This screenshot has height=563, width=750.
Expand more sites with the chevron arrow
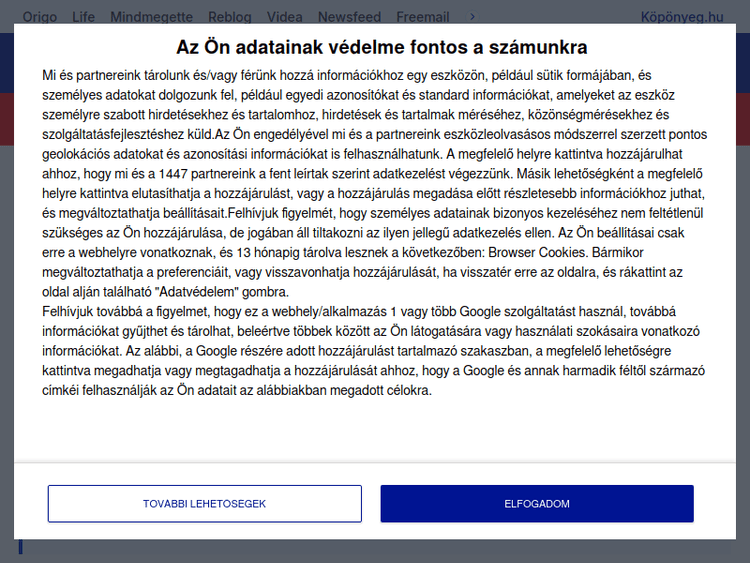(x=473, y=17)
